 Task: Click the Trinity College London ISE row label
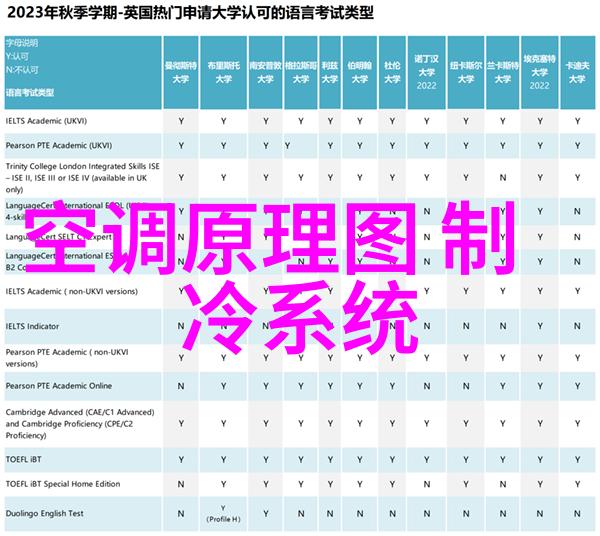(x=70, y=177)
